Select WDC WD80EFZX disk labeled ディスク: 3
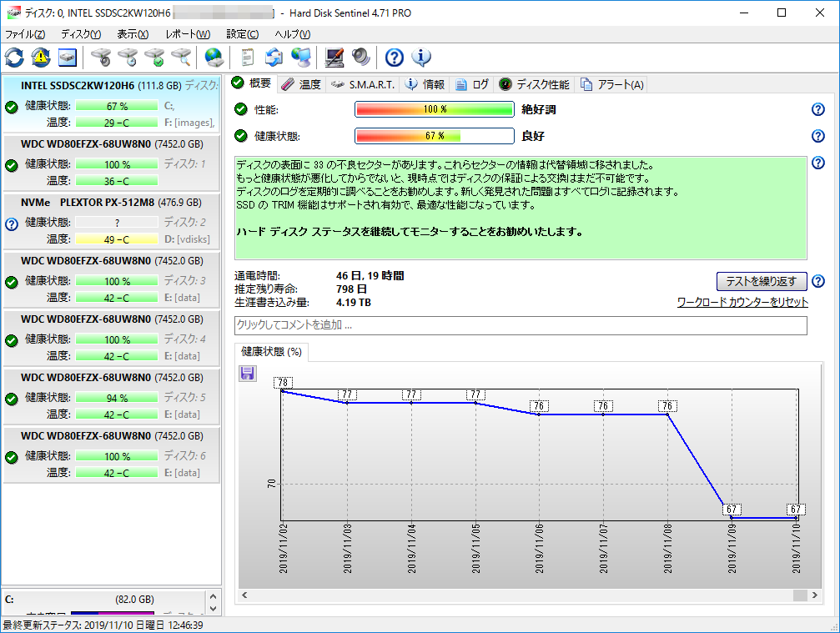Viewport: 840px width, 633px height. pyautogui.click(x=111, y=280)
